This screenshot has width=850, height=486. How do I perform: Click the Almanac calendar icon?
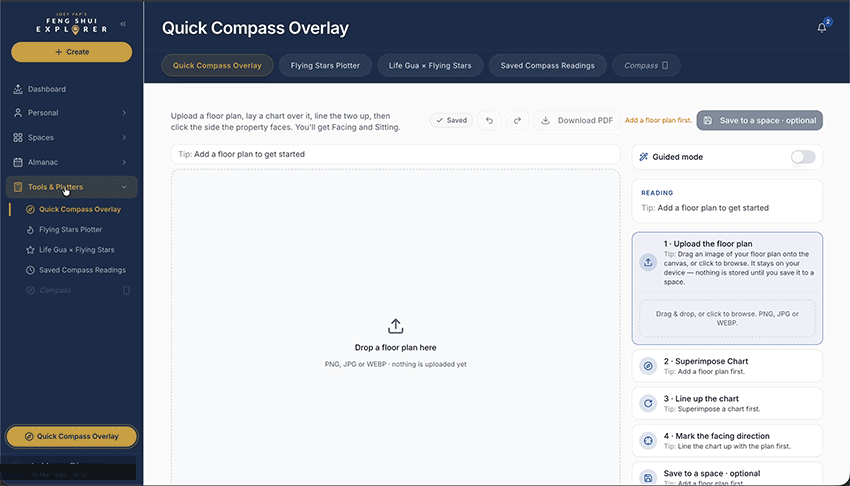[x=18, y=162]
